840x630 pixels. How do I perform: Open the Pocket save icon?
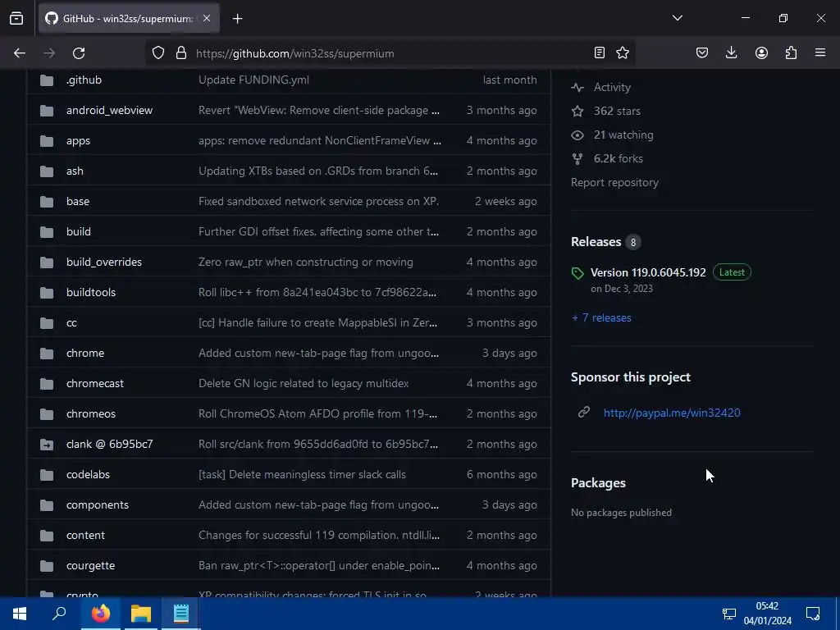[x=702, y=52]
